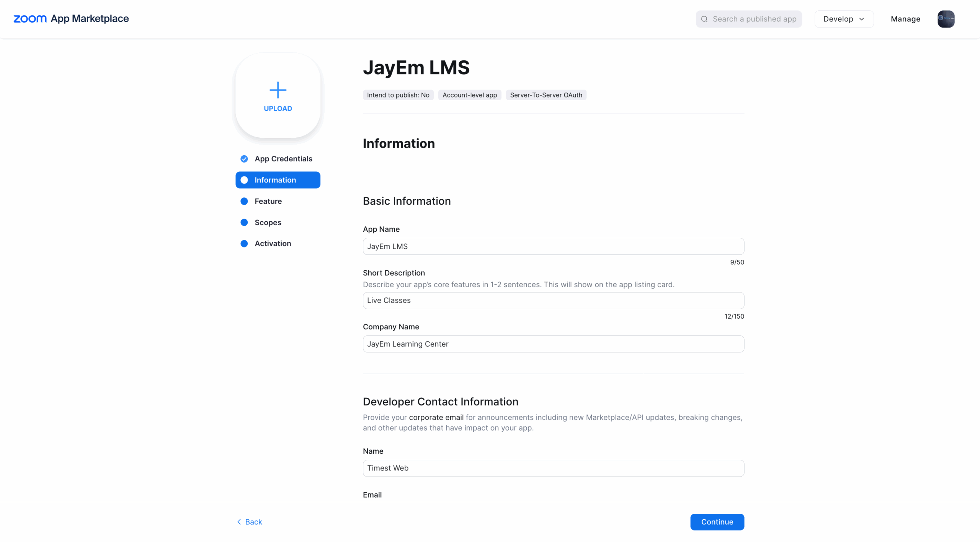This screenshot has width=980, height=542.
Task: Click the App Name input field
Action: [x=553, y=246]
